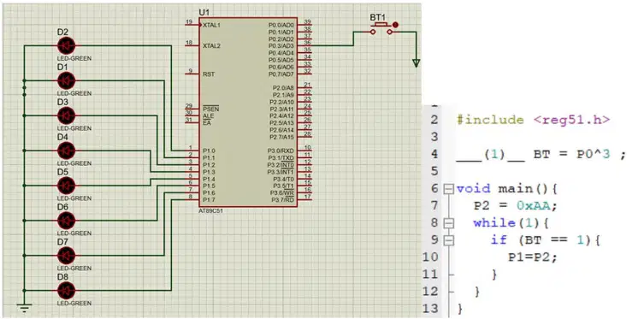Click the ground arrow near BT1
Screen dimensions: 644x319
tap(416, 62)
